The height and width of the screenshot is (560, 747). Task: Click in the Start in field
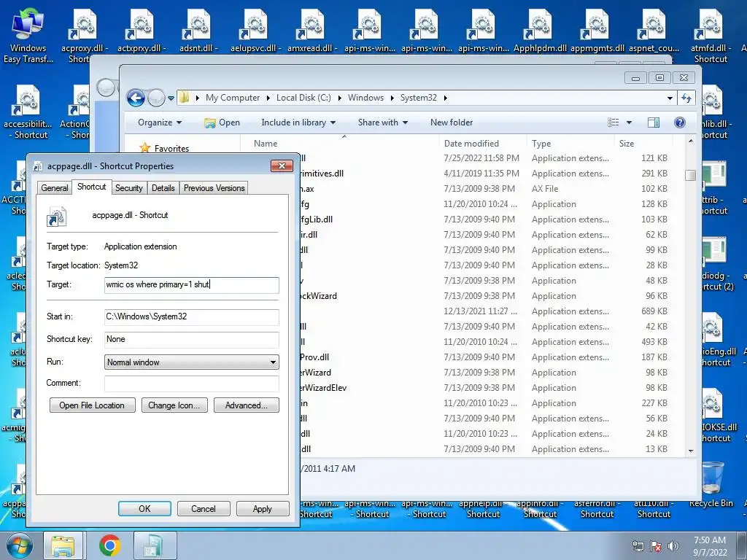tap(192, 316)
